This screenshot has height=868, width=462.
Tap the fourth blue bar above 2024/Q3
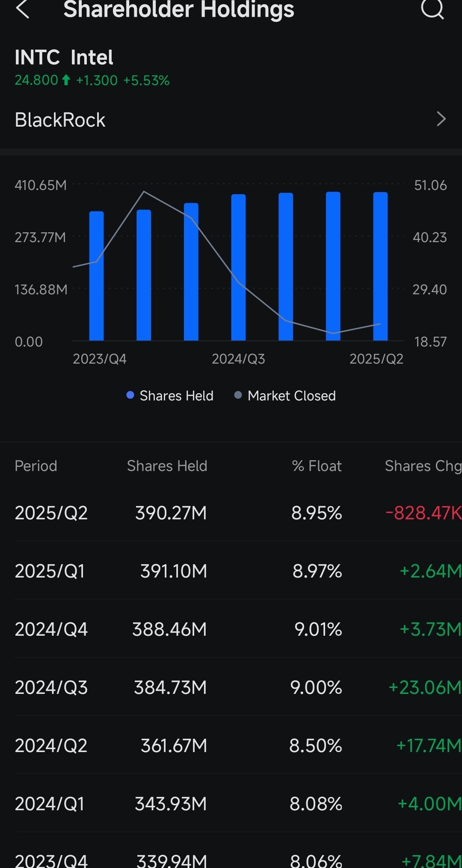point(239,267)
